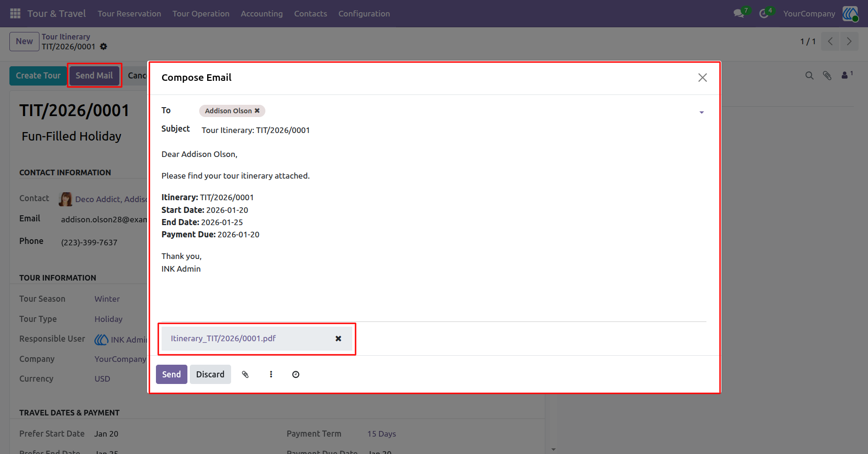Click the Send button
This screenshot has height=454, width=868.
click(x=171, y=374)
